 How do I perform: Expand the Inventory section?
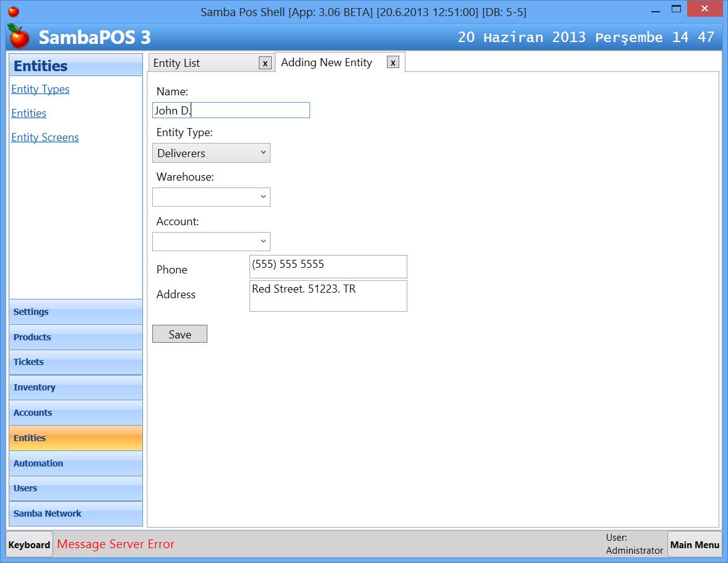point(76,387)
